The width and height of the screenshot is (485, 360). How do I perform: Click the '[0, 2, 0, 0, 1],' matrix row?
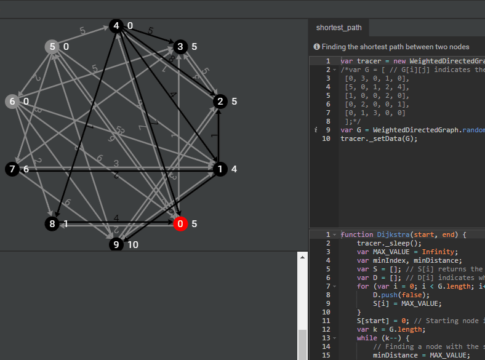pos(377,104)
